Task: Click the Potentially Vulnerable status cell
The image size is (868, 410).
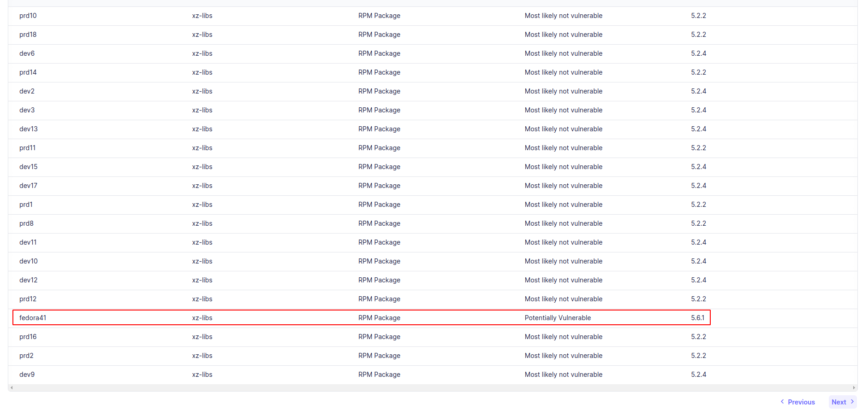Action: 558,318
